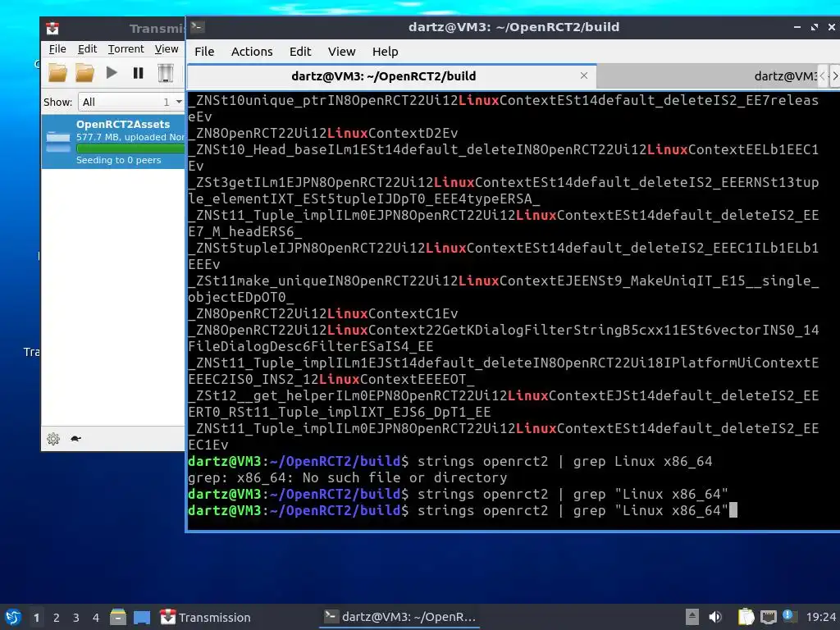This screenshot has height=630, width=840.
Task: Click the terminal window title icon
Action: pos(197,27)
